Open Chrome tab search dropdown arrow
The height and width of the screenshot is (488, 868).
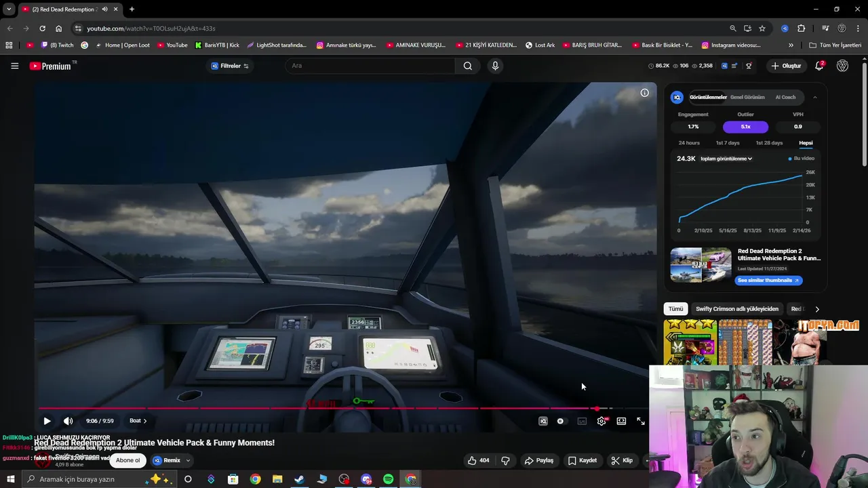pyautogui.click(x=9, y=9)
